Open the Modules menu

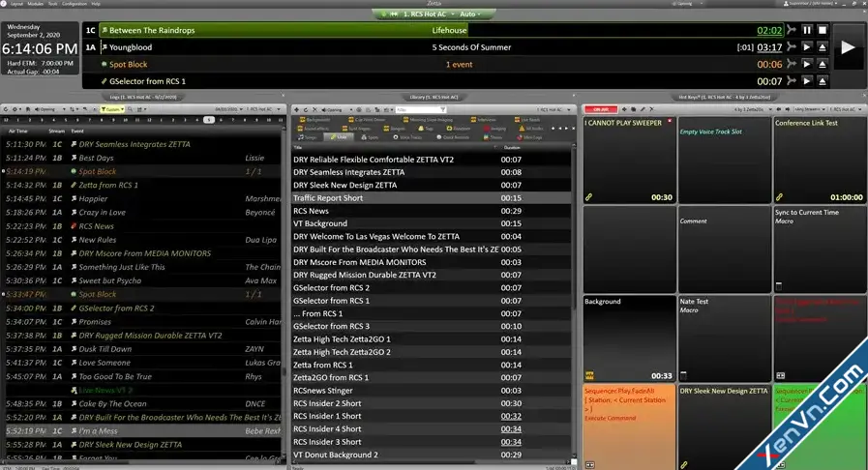36,3
